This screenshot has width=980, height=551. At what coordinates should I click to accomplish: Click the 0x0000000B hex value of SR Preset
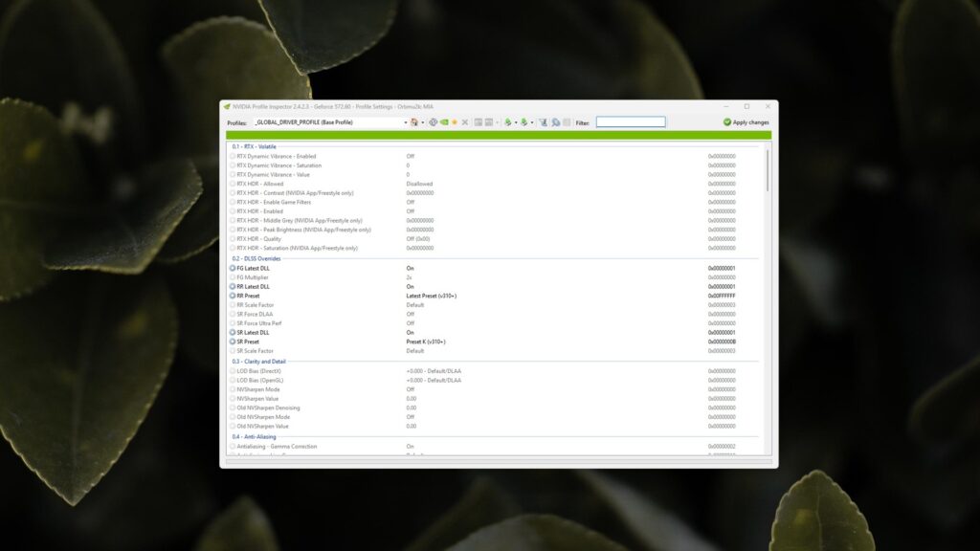pyautogui.click(x=722, y=342)
